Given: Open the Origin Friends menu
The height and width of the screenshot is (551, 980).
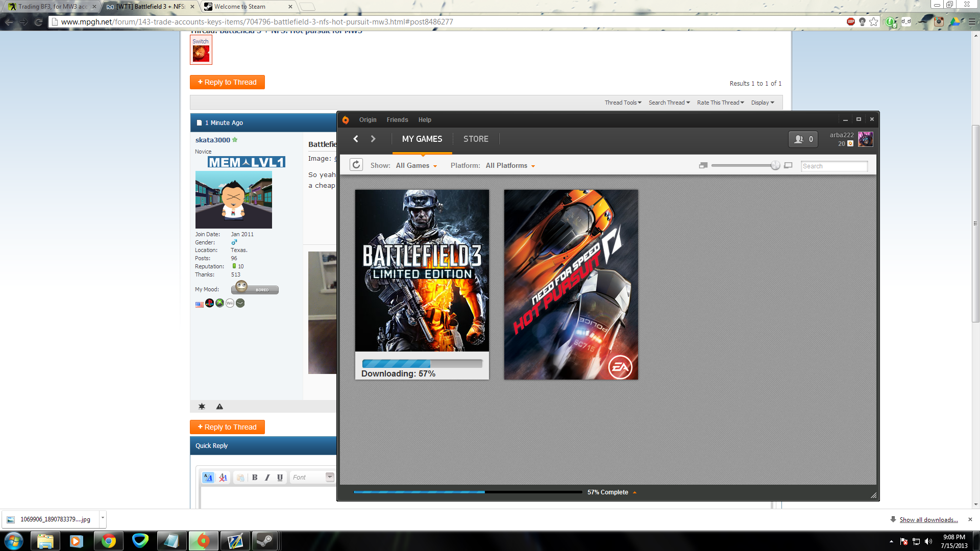Looking at the screenshot, I should (397, 120).
